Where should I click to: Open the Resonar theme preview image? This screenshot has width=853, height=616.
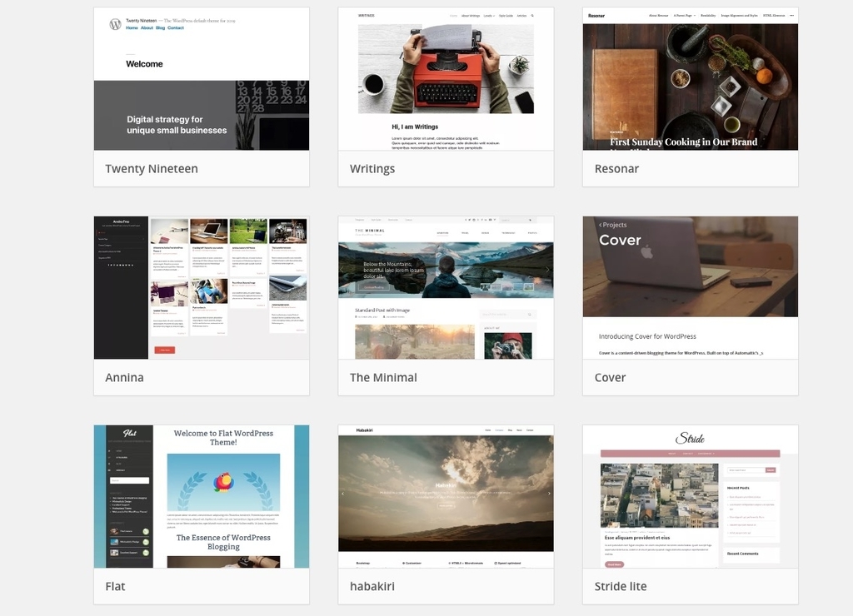point(691,79)
